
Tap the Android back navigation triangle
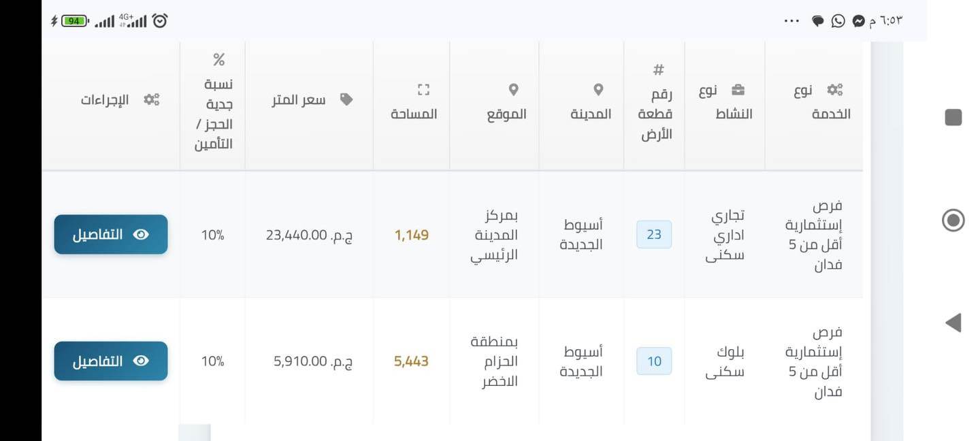click(953, 323)
